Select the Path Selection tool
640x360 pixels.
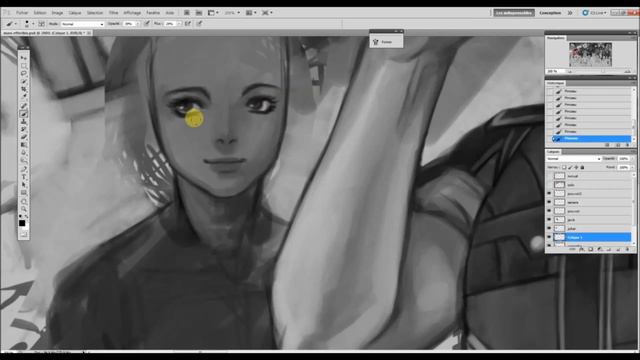pos(23,186)
